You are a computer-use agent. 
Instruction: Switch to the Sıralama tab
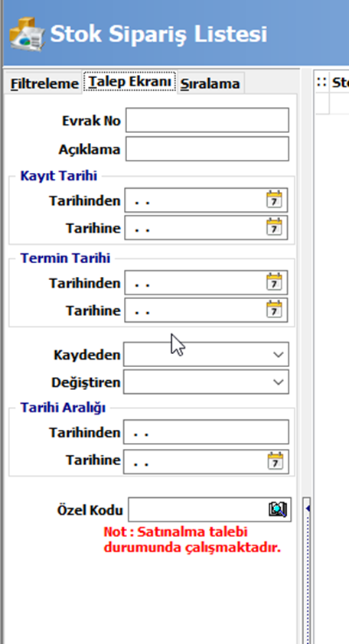click(210, 84)
